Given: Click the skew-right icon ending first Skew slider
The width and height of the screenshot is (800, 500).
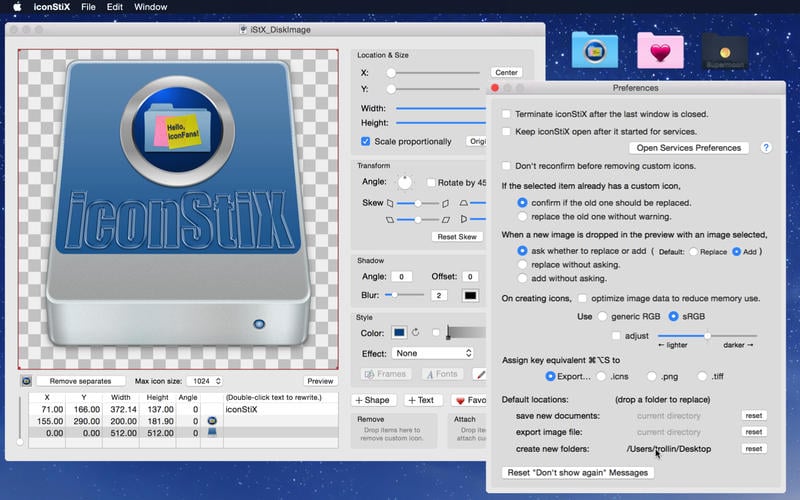Looking at the screenshot, I should [x=445, y=203].
